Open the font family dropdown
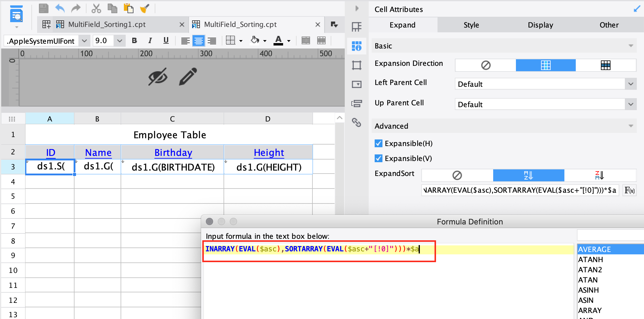Screen dimensions: 644x319 [x=84, y=41]
